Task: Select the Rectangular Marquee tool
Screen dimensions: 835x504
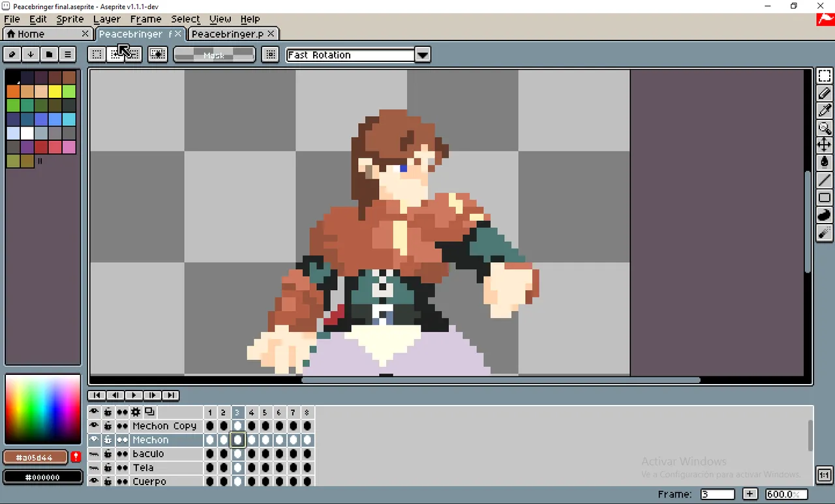Action: (824, 76)
